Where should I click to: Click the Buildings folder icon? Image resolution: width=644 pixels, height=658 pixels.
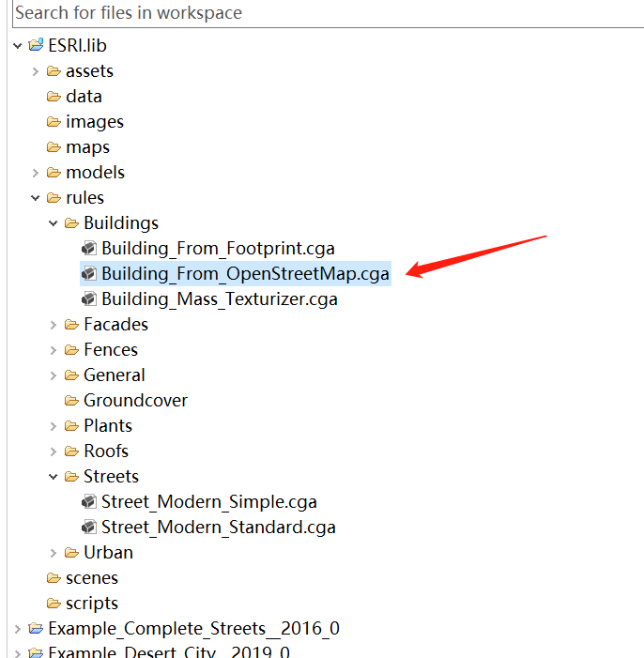click(x=71, y=222)
